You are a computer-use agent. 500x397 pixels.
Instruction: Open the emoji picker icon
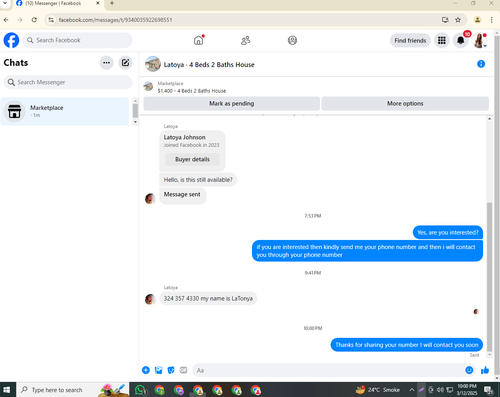[x=469, y=370]
